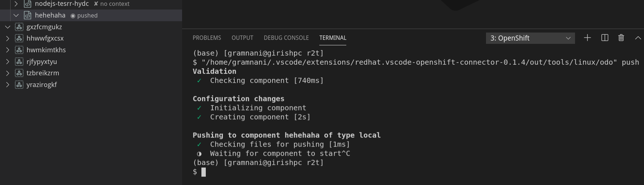Collapse the hehehaha component node
The width and height of the screenshot is (644, 185).
click(x=16, y=15)
